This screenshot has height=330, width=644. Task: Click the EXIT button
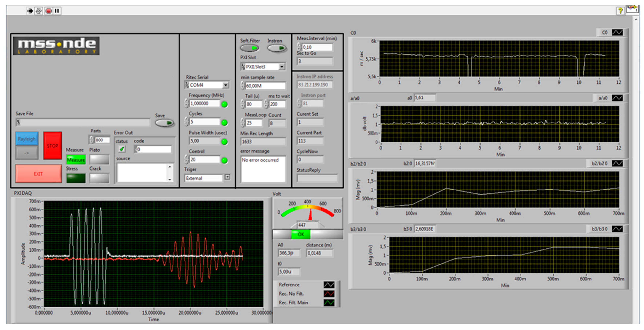(38, 174)
